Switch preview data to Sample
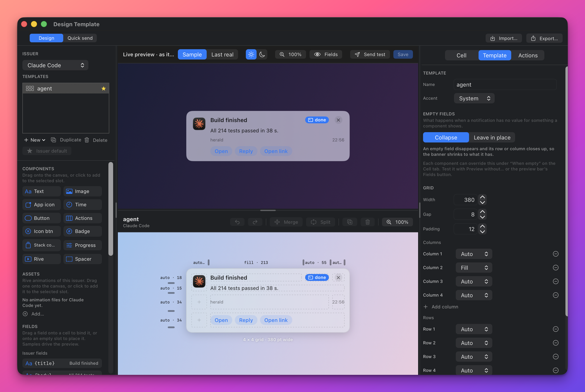This screenshot has height=392, width=585. pyautogui.click(x=192, y=54)
